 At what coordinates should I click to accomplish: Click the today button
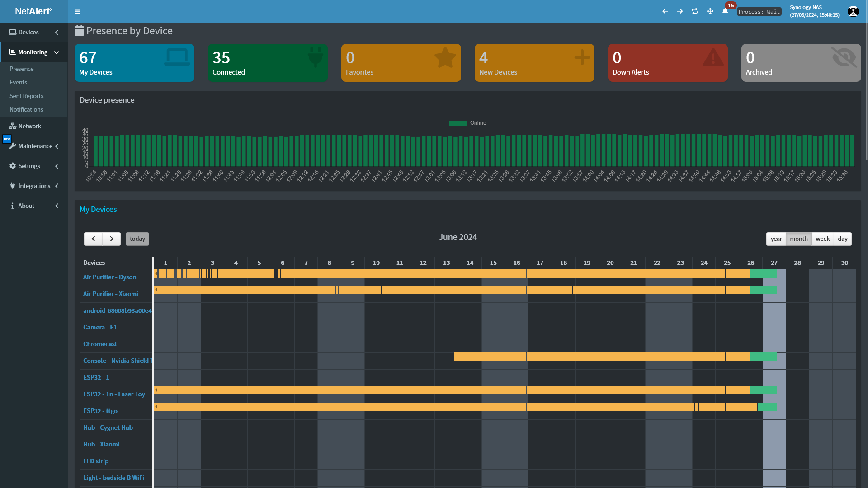tap(137, 239)
